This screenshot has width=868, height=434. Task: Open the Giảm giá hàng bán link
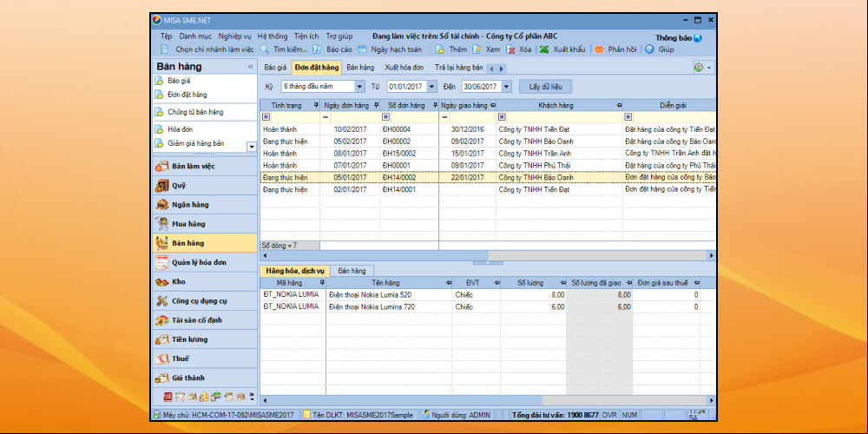click(x=196, y=143)
